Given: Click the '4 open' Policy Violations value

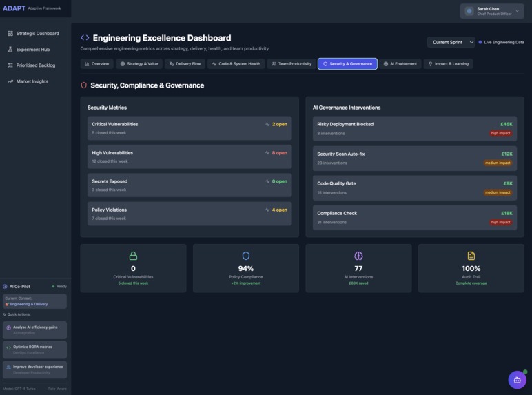Looking at the screenshot, I should tap(280, 210).
